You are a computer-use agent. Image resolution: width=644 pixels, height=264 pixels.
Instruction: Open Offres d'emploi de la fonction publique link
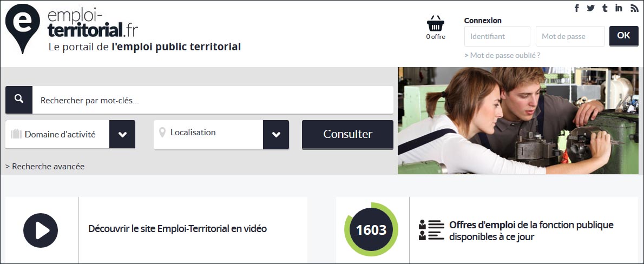pos(531,231)
